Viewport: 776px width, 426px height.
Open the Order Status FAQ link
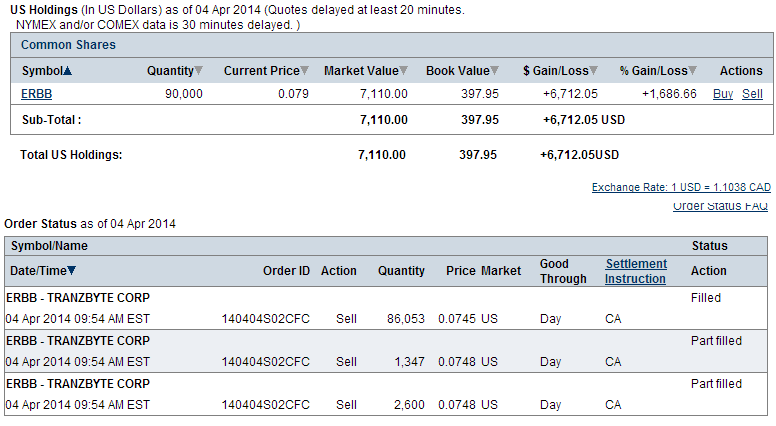point(720,206)
